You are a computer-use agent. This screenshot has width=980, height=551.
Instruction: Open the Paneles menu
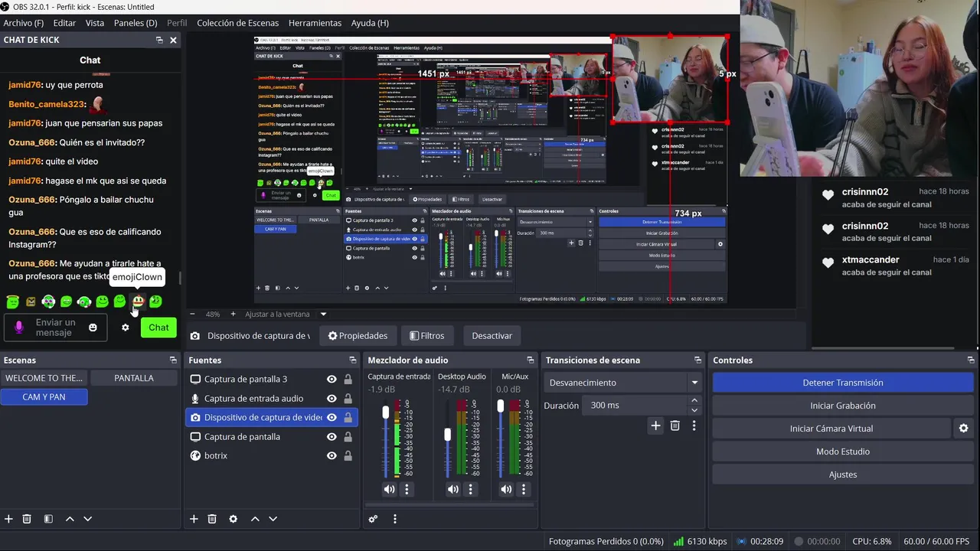[x=136, y=23]
